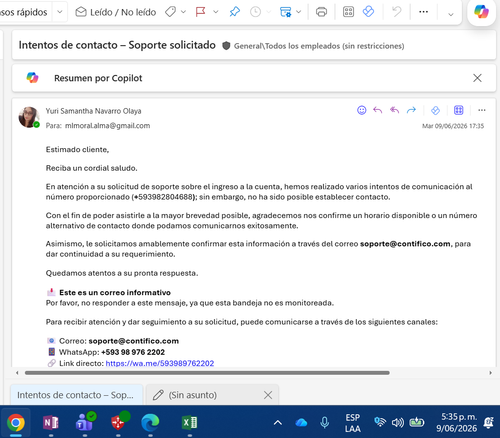Reply to the email

(x=378, y=110)
